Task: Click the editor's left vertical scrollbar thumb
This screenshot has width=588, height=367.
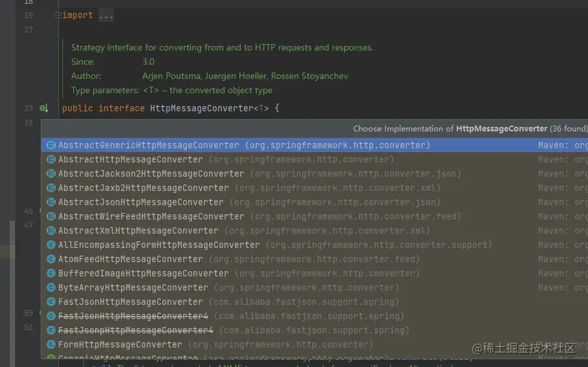Action: point(12,293)
